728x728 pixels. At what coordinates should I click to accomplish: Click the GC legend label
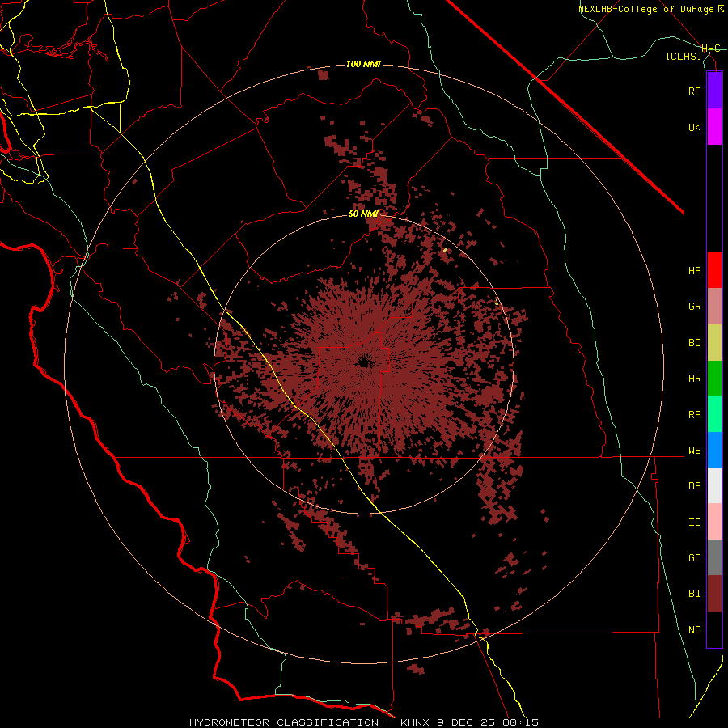click(695, 558)
